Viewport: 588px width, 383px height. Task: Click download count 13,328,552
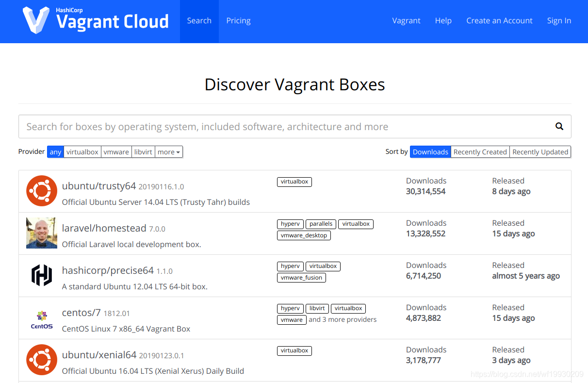point(426,233)
